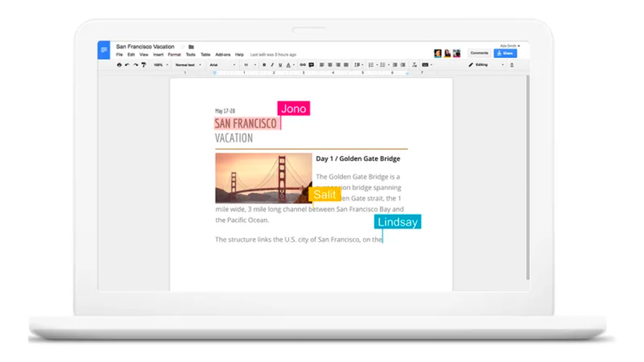
Task: Open the Google Docs home icon
Action: tap(104, 50)
